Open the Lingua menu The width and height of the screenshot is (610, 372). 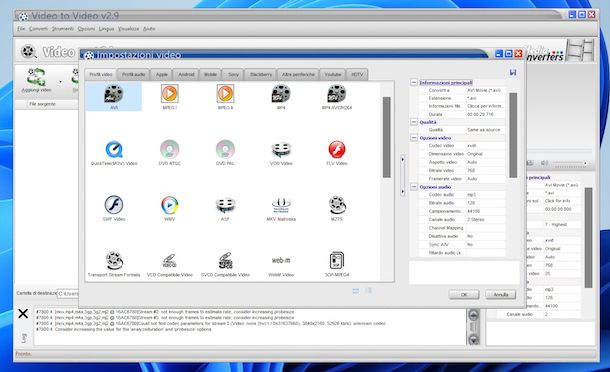click(106, 29)
